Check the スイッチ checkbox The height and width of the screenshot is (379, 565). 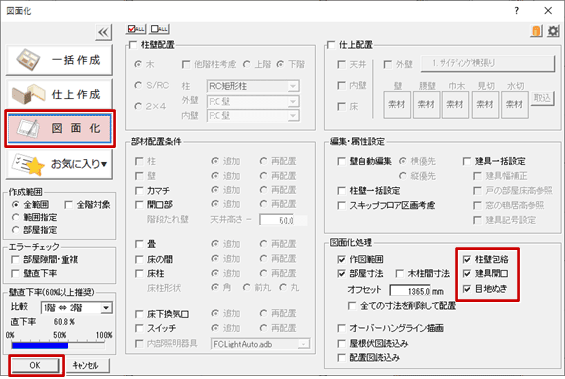click(x=139, y=328)
